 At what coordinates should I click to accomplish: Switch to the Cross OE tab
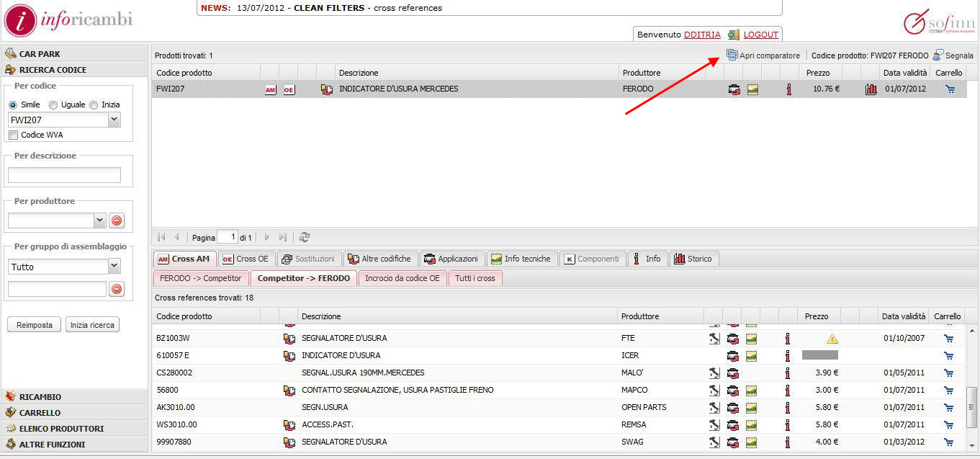tap(246, 259)
